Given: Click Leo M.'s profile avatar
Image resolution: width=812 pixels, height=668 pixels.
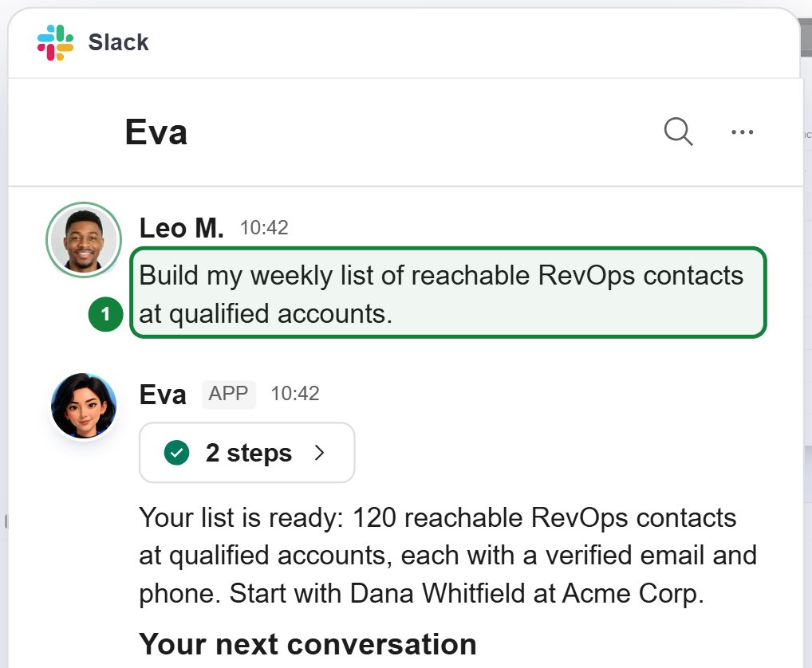Looking at the screenshot, I should tap(84, 240).
